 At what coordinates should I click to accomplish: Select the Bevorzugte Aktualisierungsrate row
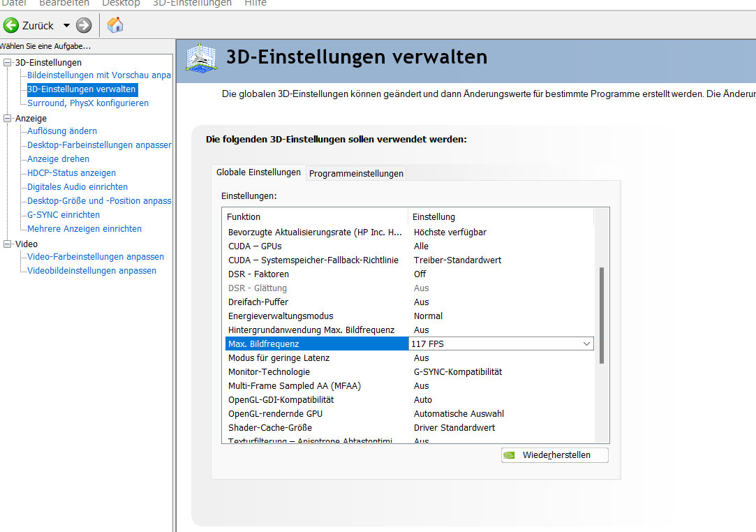[409, 232]
